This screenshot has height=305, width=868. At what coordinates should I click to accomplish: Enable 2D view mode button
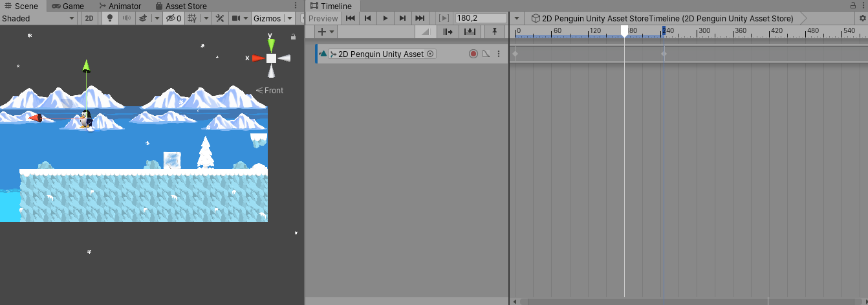(x=90, y=18)
